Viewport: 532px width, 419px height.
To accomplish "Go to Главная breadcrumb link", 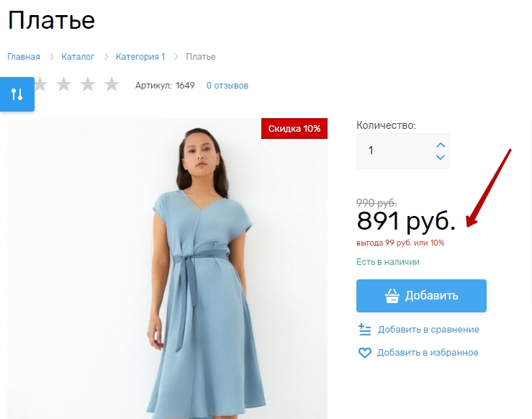I will 24,57.
